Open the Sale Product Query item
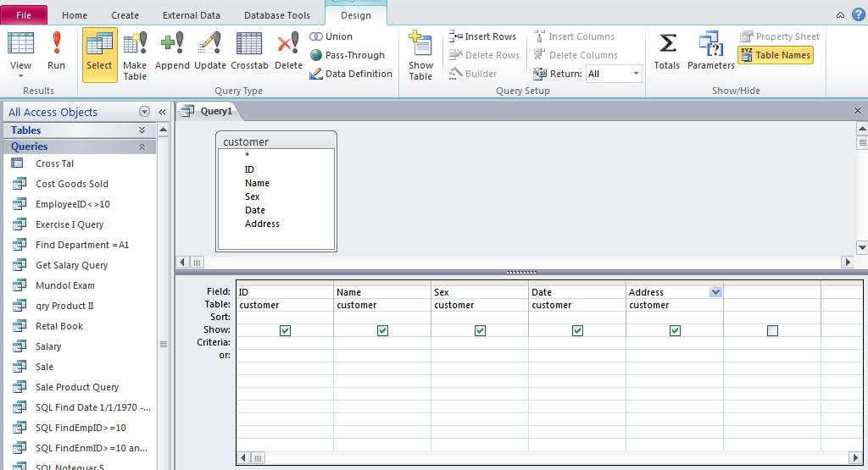868x470 pixels. click(x=77, y=387)
